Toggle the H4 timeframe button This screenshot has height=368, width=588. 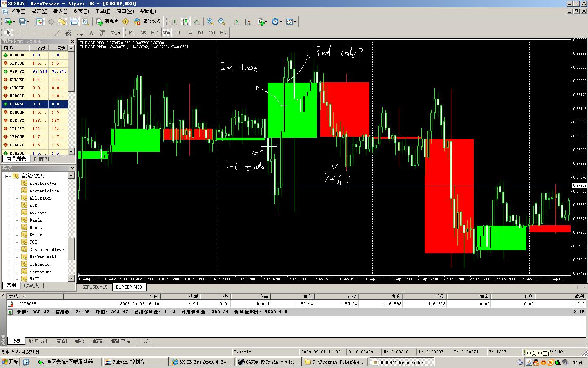click(x=189, y=33)
